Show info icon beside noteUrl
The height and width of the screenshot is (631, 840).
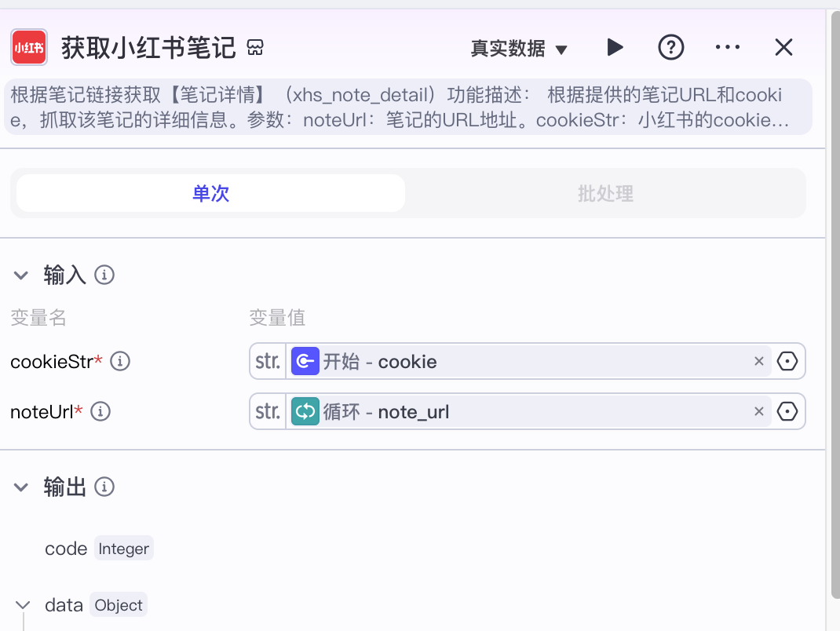[100, 412]
